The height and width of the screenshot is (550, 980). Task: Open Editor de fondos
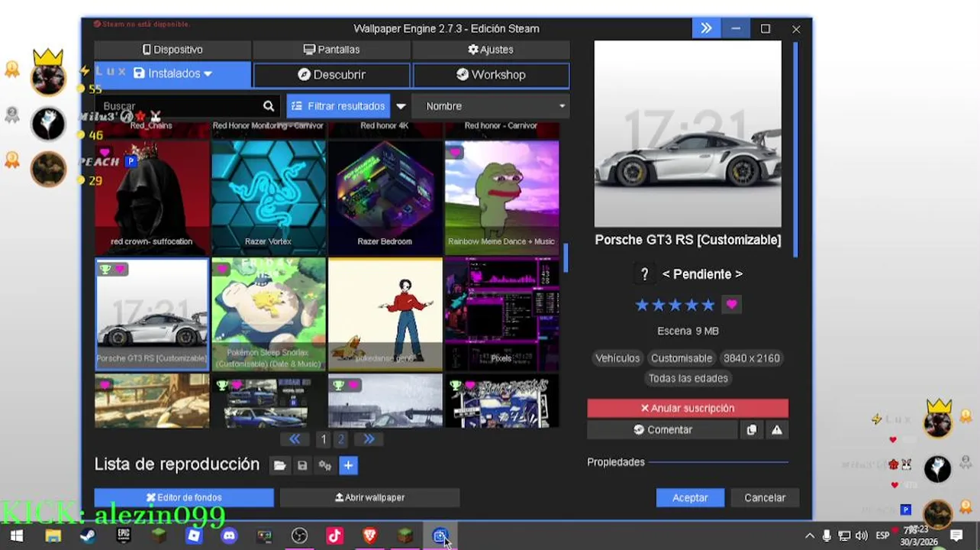[x=184, y=497]
